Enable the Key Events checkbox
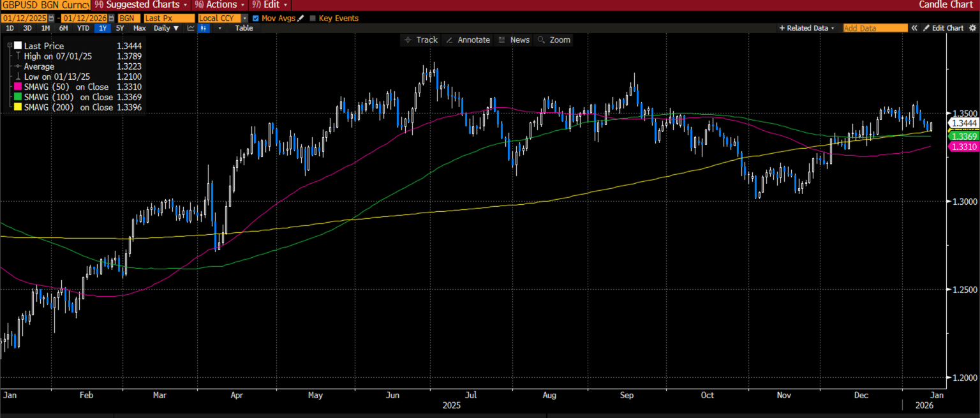980x418 pixels. [x=312, y=18]
